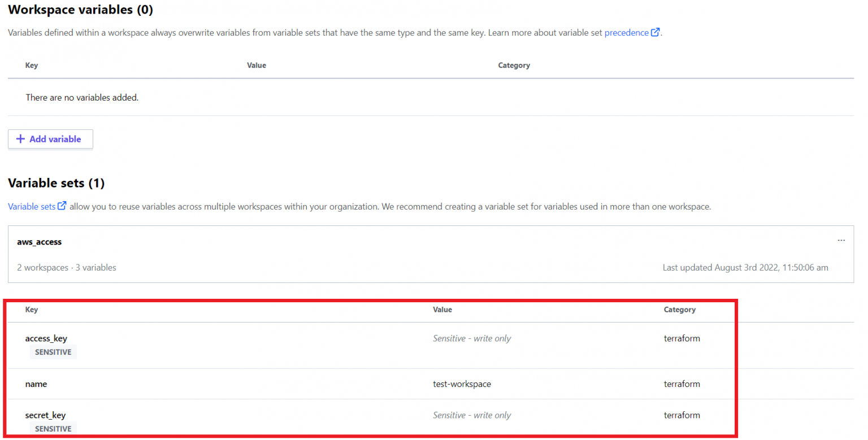Select the aws_access variable set name

[39, 241]
